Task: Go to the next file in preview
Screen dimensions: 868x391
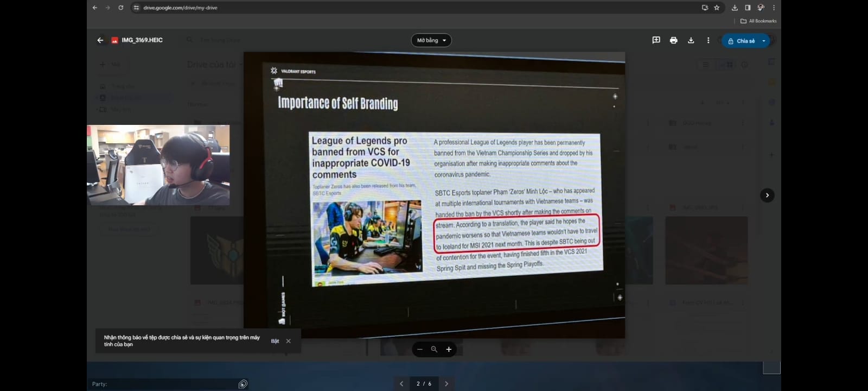Action: click(x=767, y=195)
